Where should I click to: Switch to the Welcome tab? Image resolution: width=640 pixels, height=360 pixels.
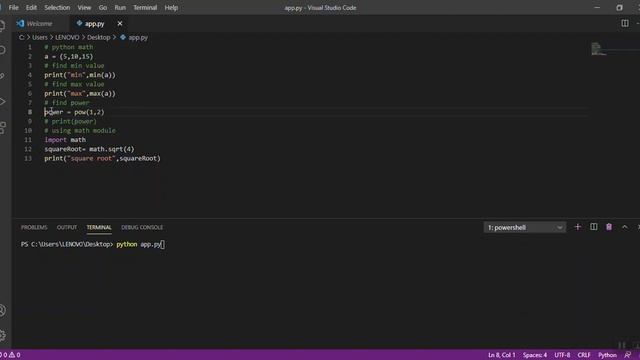39,24
